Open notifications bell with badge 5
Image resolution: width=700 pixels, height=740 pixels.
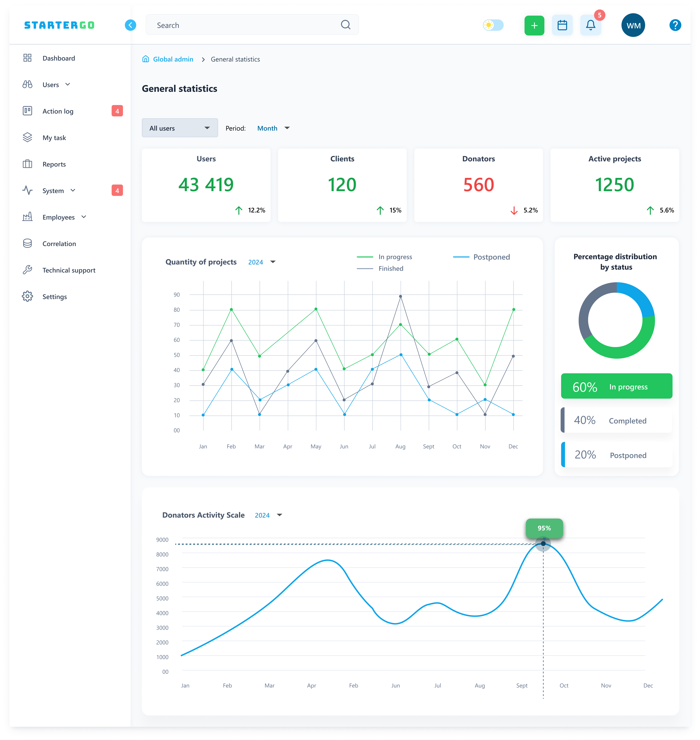(590, 25)
